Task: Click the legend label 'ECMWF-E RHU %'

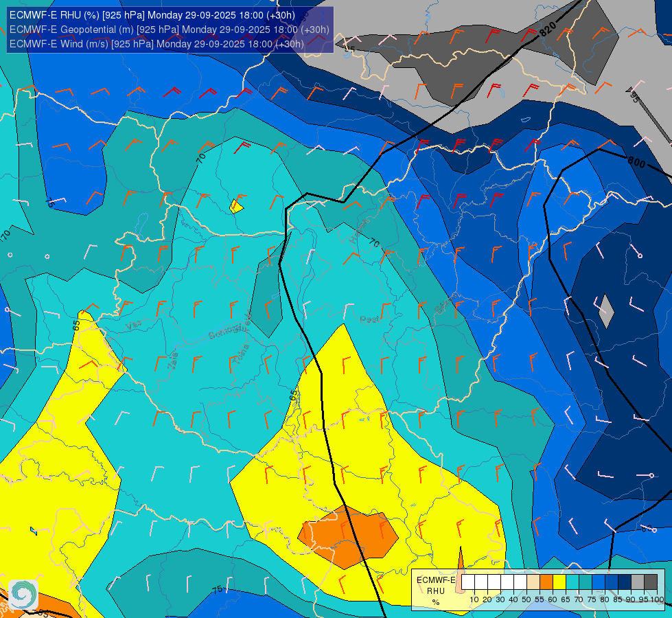Action: [x=436, y=591]
